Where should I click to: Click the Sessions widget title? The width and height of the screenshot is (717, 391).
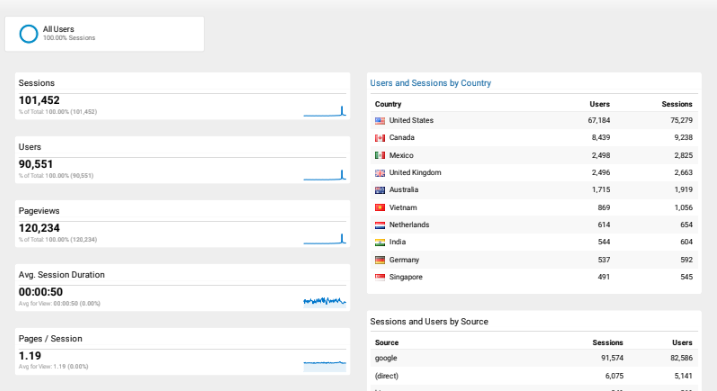tap(37, 83)
